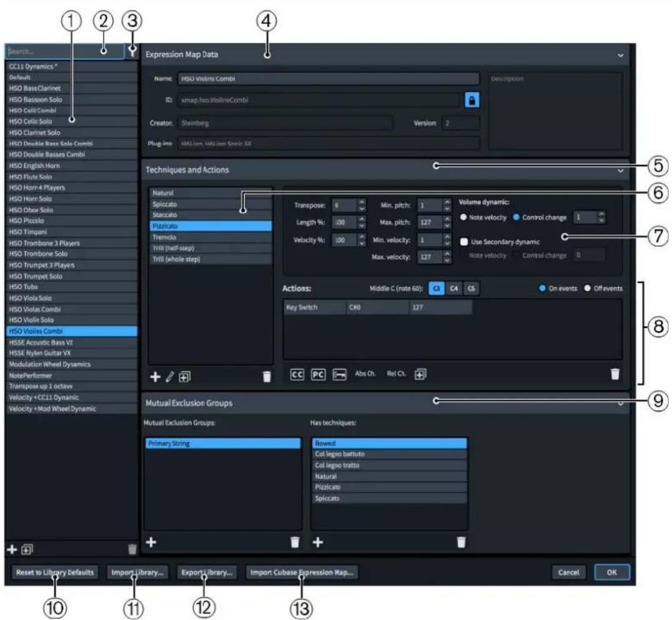Decrease the Length % stepper
The image size is (672, 620).
[362, 226]
